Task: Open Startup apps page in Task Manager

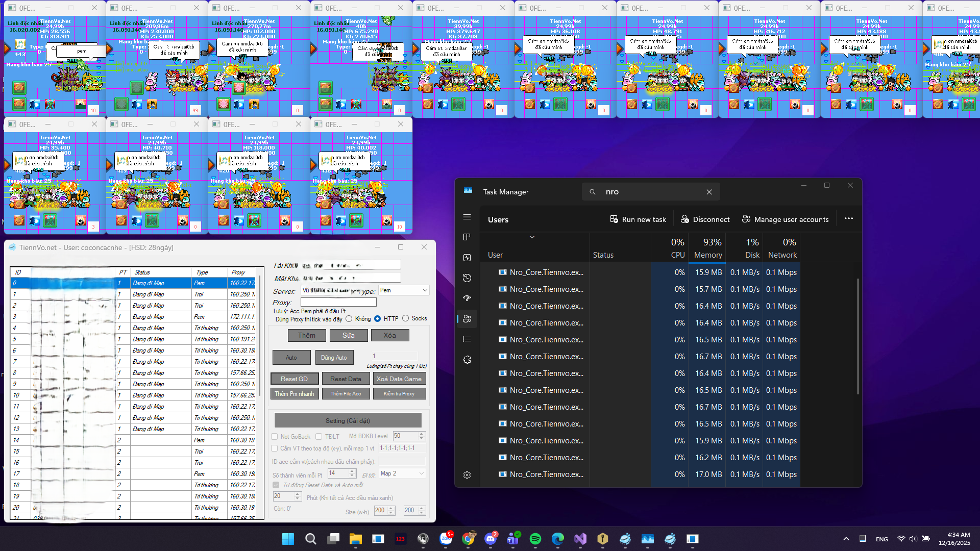Action: pyautogui.click(x=467, y=298)
